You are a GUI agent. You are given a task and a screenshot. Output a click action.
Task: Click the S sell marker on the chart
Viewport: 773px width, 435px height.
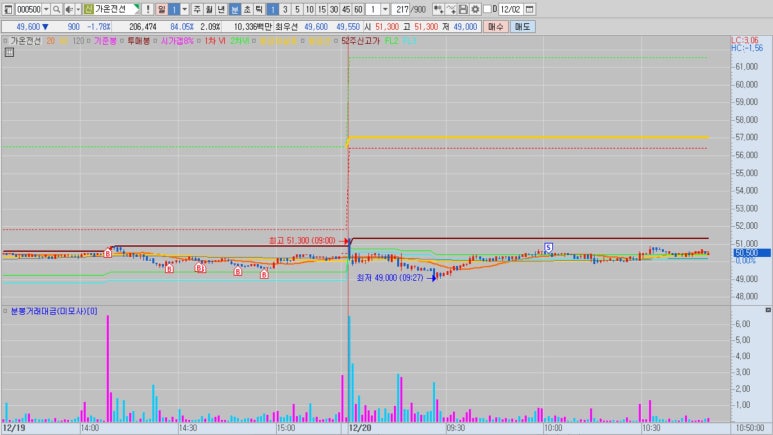coord(548,247)
